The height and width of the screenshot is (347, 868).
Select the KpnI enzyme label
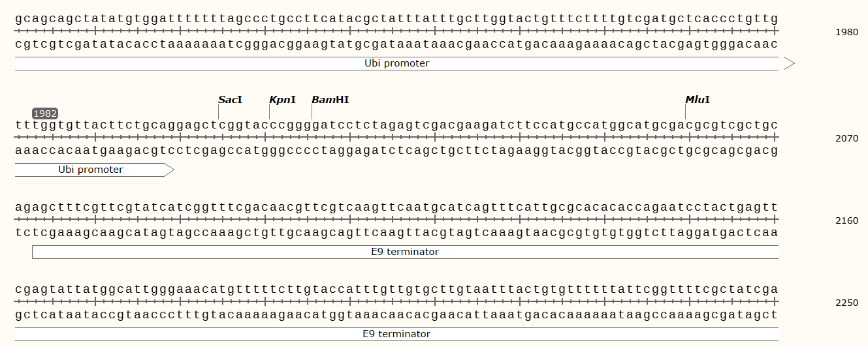pos(282,100)
